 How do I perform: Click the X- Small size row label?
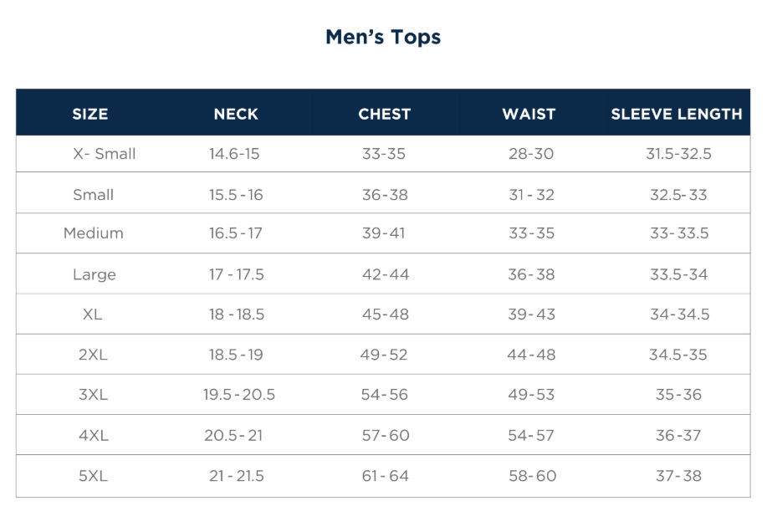105,154
